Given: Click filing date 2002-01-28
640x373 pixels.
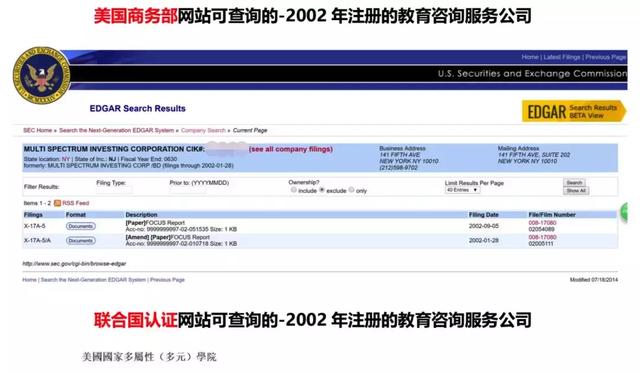Looking at the screenshot, I should coord(484,240).
